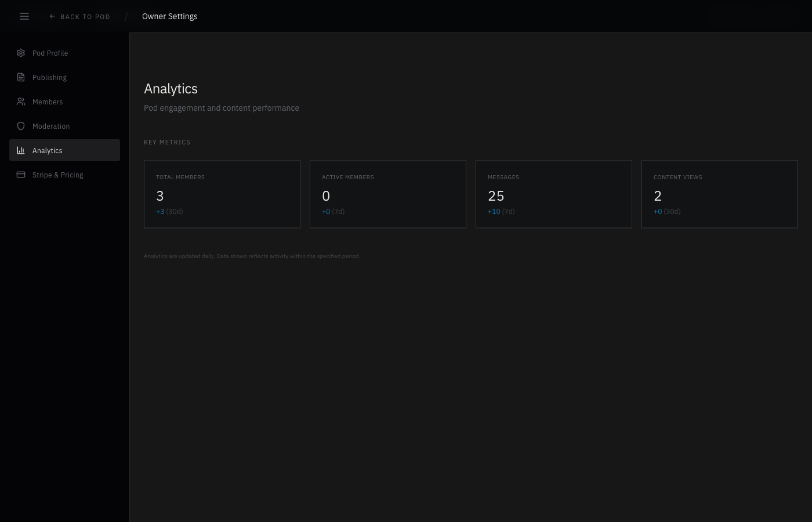Click the Analytics bar chart icon
Screen dimensions: 812x522
21,150
